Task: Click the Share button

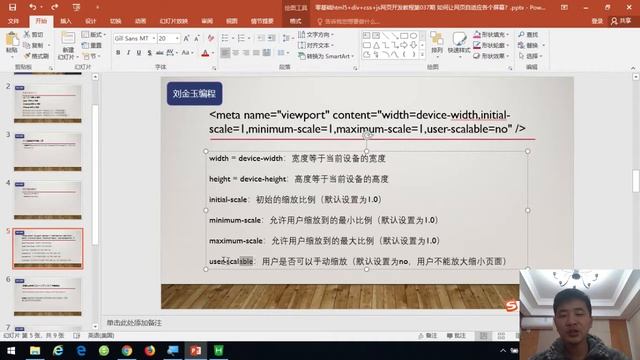Action: pos(621,21)
